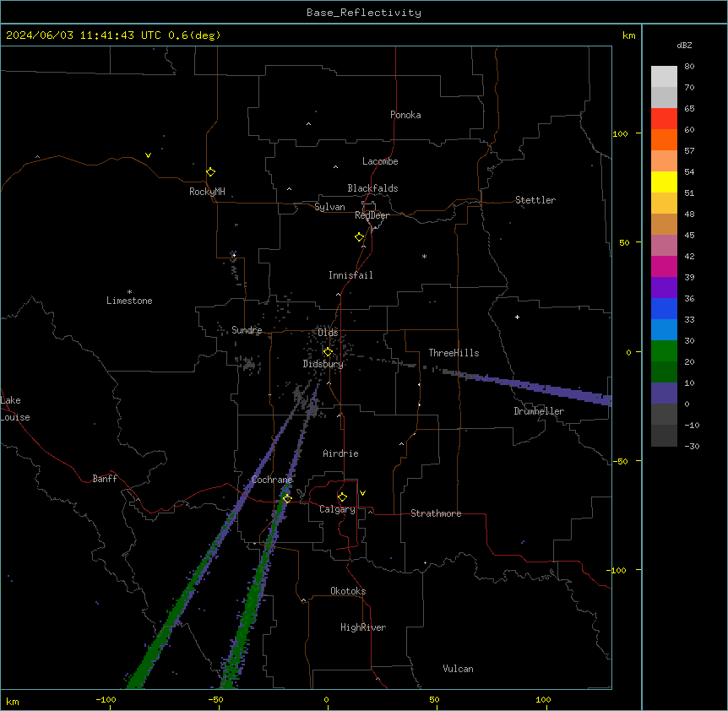Click the Sylvan label
The width and height of the screenshot is (728, 711).
pyautogui.click(x=329, y=207)
